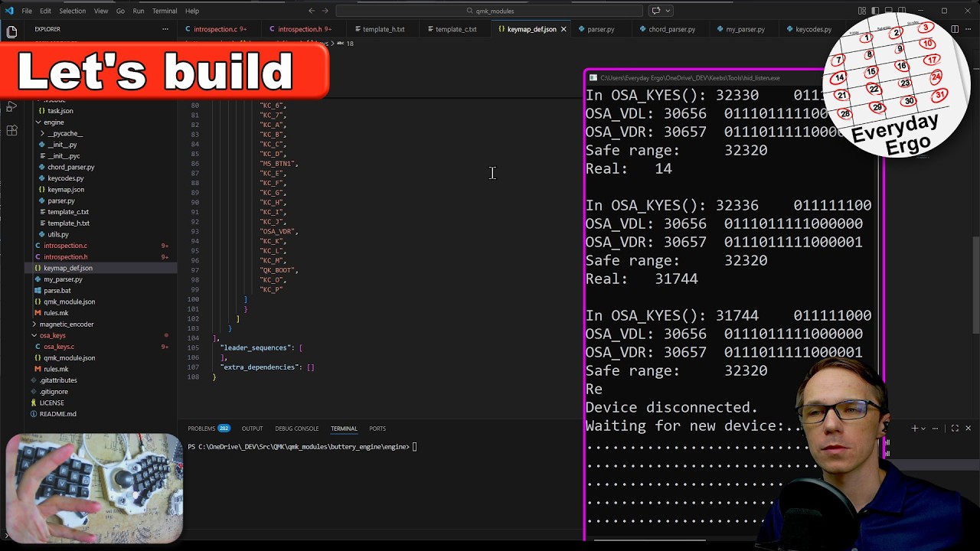Screen dimensions: 980x551
Task: Switch to the my_parser.py editor tab
Action: click(x=745, y=29)
